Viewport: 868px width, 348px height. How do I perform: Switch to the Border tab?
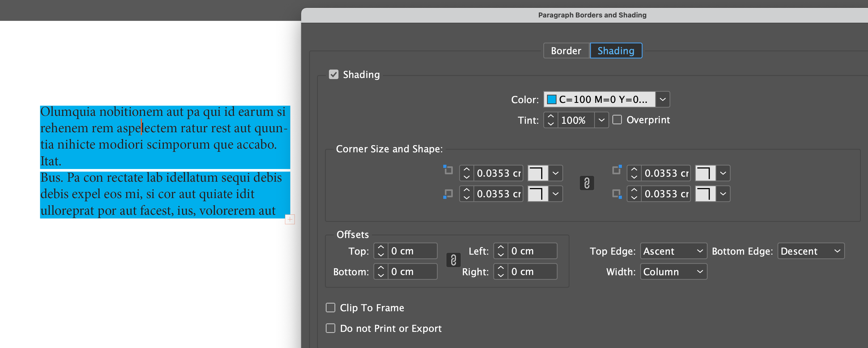[x=566, y=51]
